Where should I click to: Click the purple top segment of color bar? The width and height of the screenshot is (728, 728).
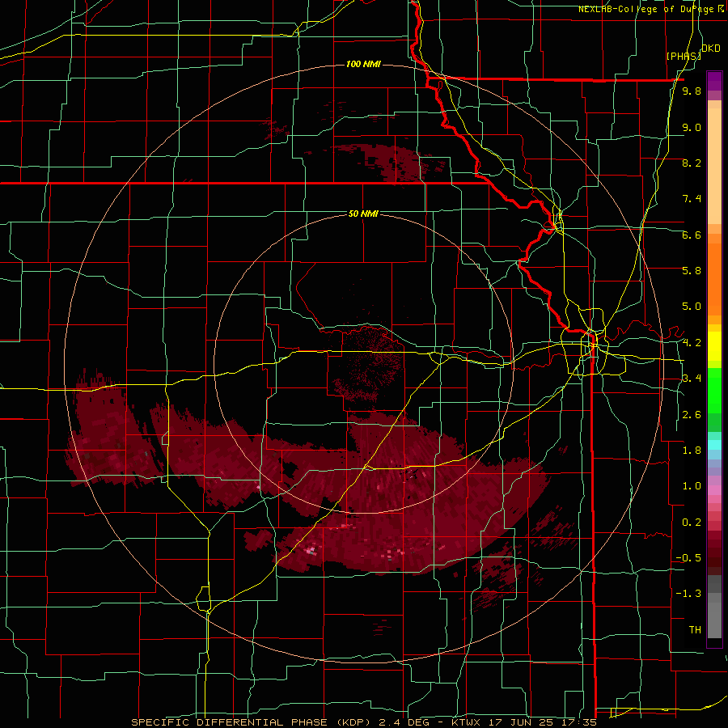(x=714, y=82)
